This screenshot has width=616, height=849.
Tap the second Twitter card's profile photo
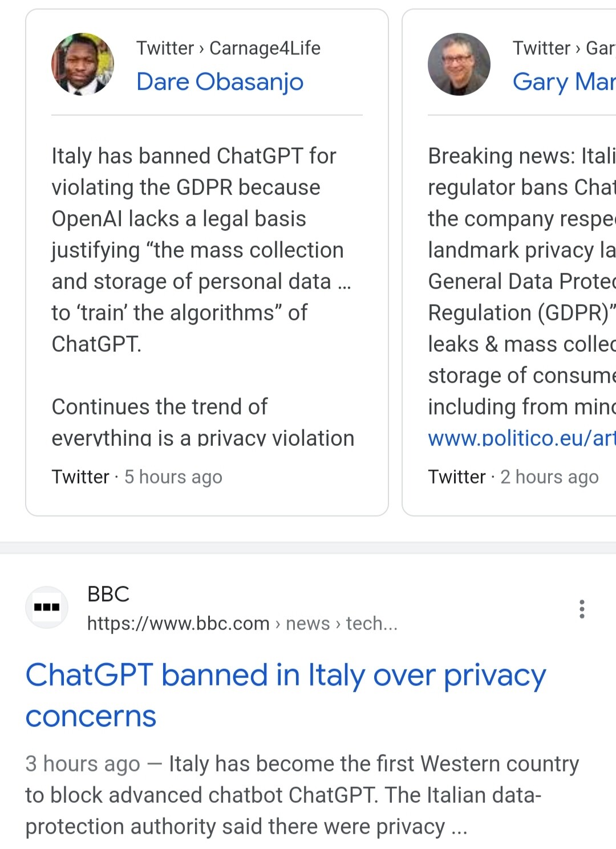(x=459, y=64)
